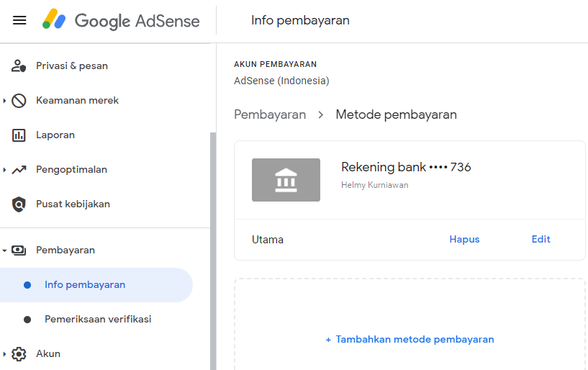
Task: Click the dark bullet beside Pemeriksaan verifikasi
Action: pos(27,320)
